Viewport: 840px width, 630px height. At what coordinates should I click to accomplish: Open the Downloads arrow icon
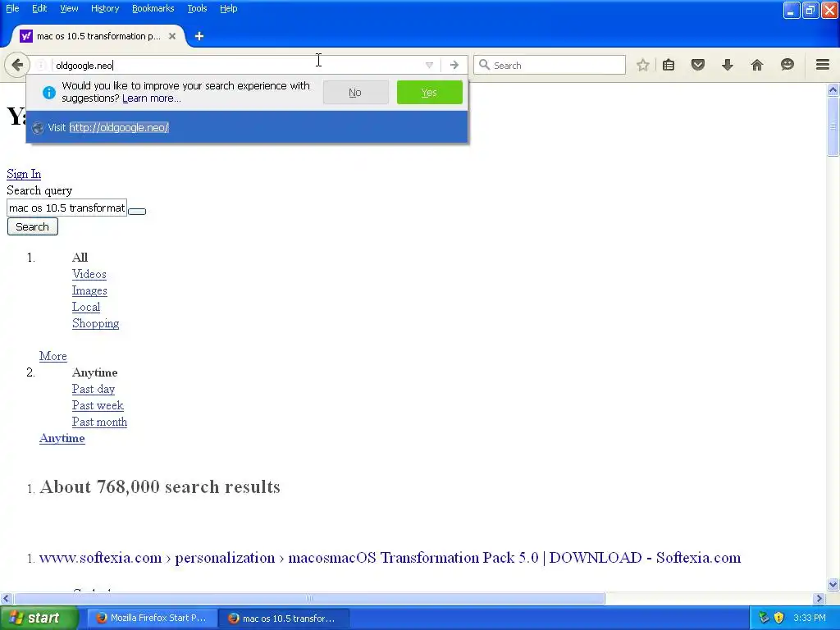pos(727,66)
